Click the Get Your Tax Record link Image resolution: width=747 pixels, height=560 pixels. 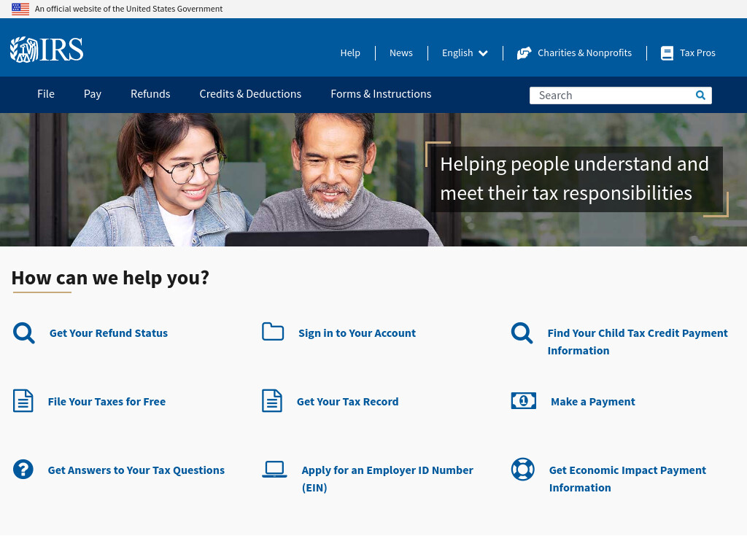coord(347,402)
